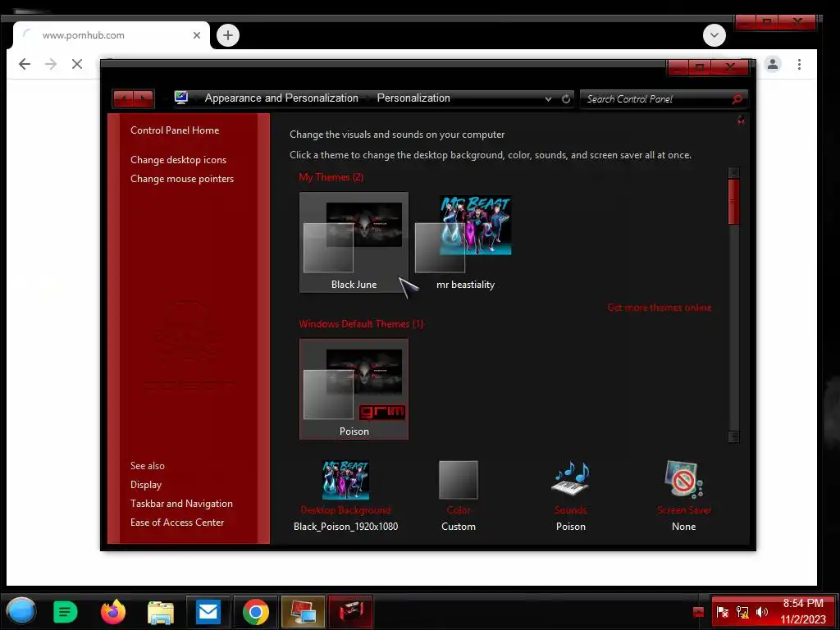Open Change mouse pointers link
This screenshot has width=840, height=630.
pos(182,178)
